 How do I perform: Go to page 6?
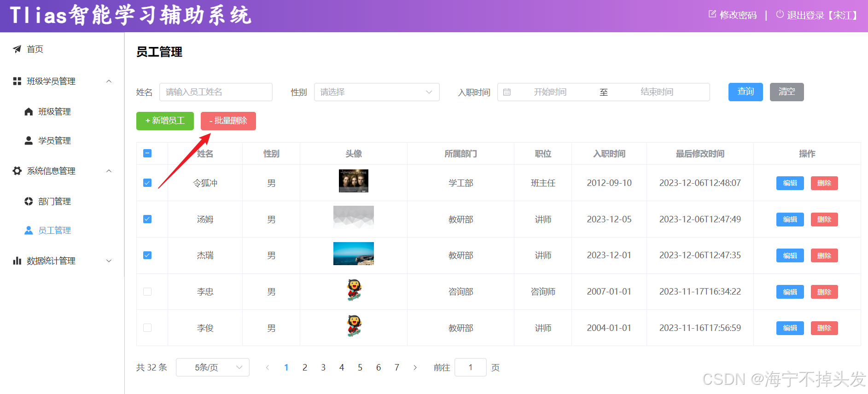click(379, 367)
